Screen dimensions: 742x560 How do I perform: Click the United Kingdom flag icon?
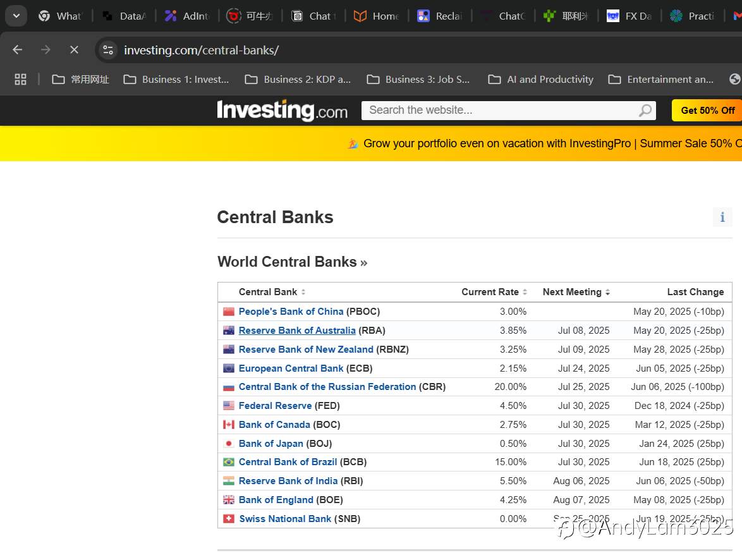point(229,500)
